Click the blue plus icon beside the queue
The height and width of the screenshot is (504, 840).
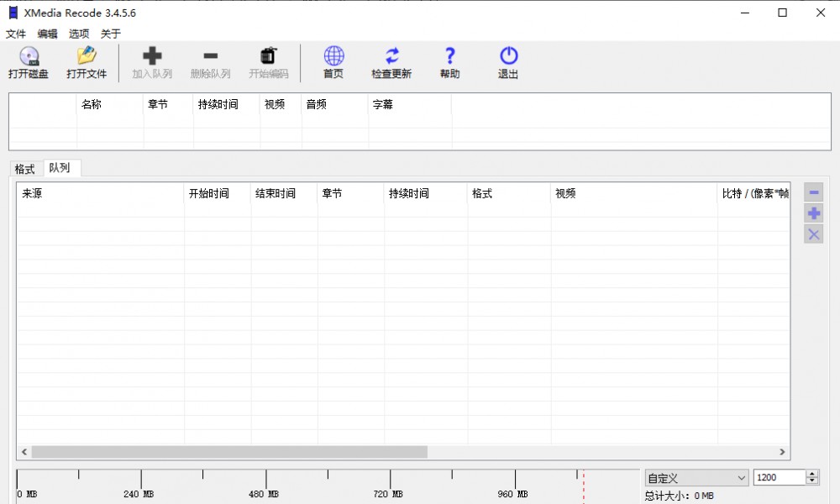(x=812, y=213)
